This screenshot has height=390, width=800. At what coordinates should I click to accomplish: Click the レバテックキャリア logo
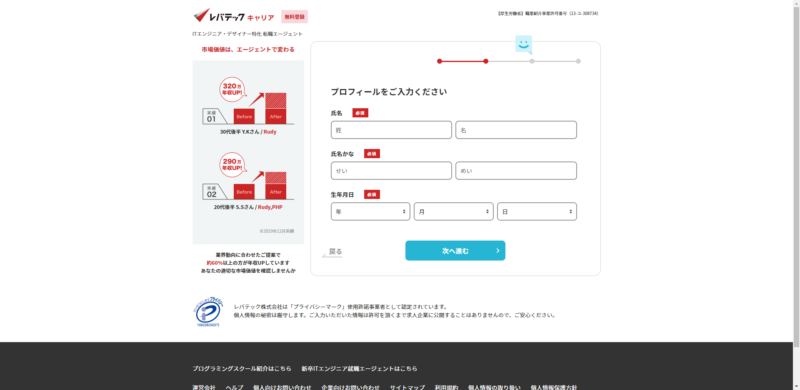234,16
